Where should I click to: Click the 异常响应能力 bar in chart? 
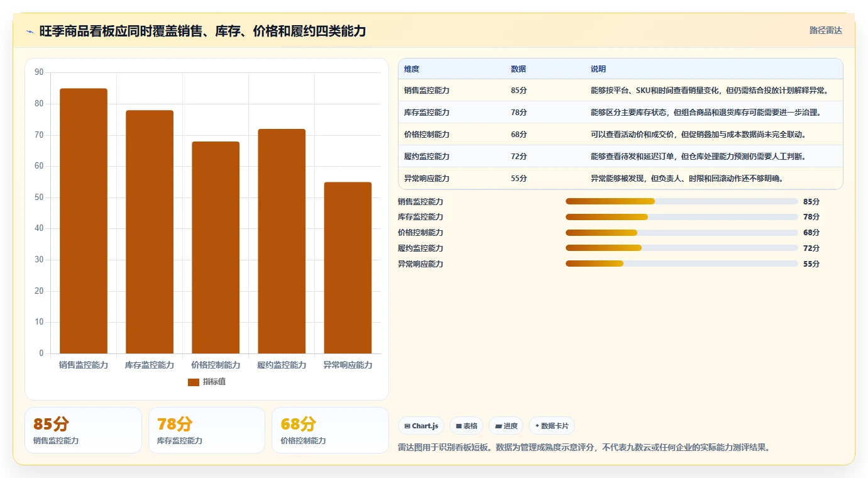348,268
